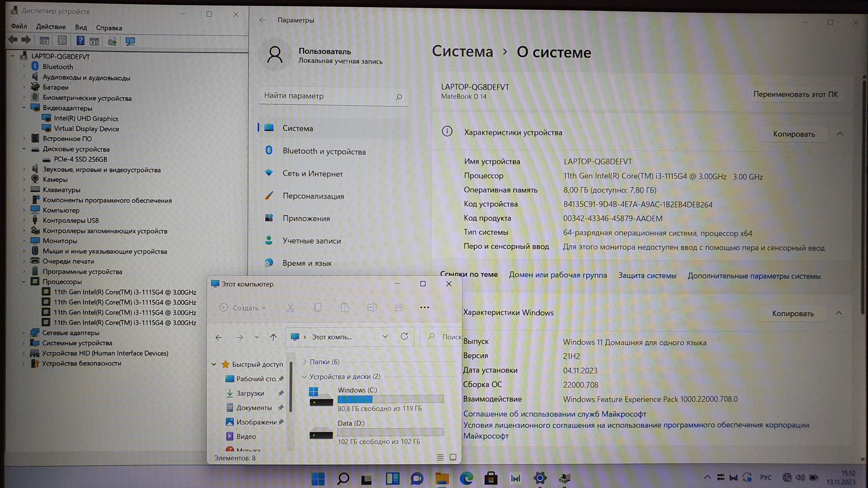The height and width of the screenshot is (488, 868).
Task: Collapse the Процессоры tree node
Action: tap(24, 282)
